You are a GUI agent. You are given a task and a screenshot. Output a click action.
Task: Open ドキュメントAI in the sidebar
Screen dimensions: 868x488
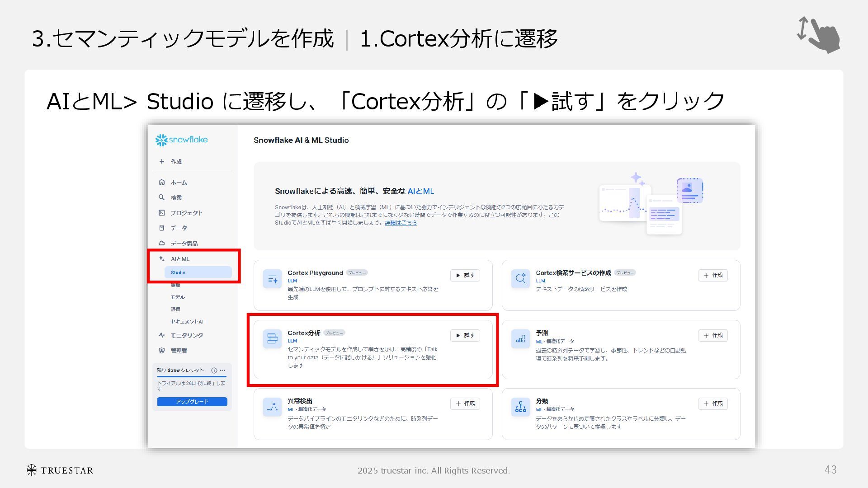187,322
